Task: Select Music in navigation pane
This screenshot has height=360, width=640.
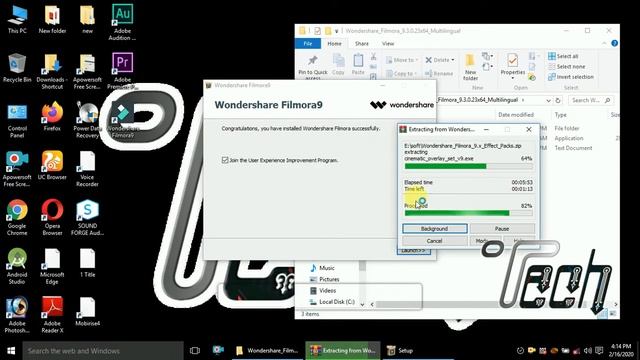Action: (x=322, y=268)
